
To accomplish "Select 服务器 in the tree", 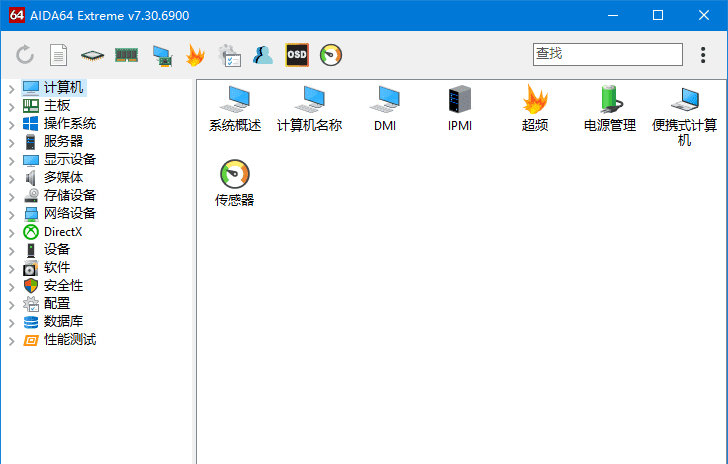I will (63, 141).
